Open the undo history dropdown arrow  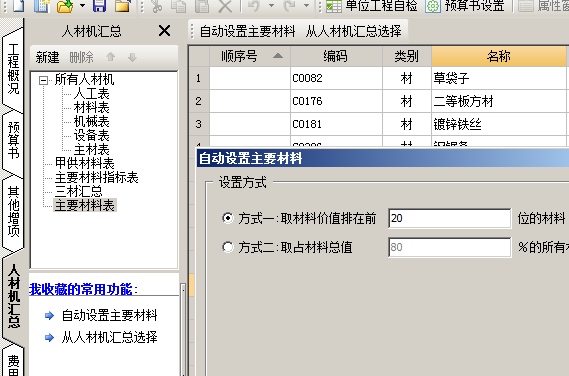(x=271, y=5)
